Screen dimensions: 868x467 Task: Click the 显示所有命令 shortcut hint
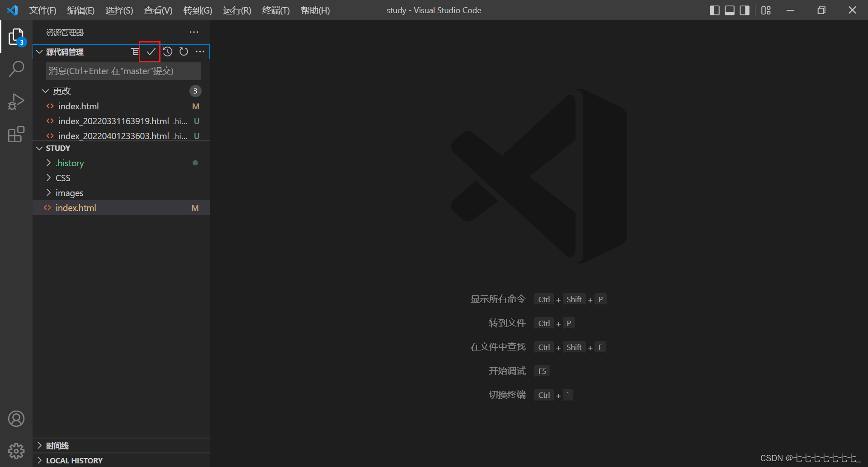click(x=498, y=299)
